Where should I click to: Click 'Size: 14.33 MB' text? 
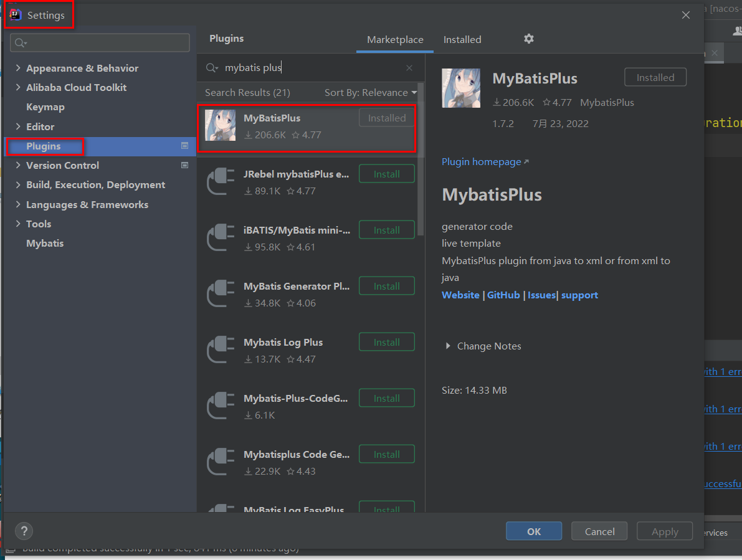click(474, 391)
